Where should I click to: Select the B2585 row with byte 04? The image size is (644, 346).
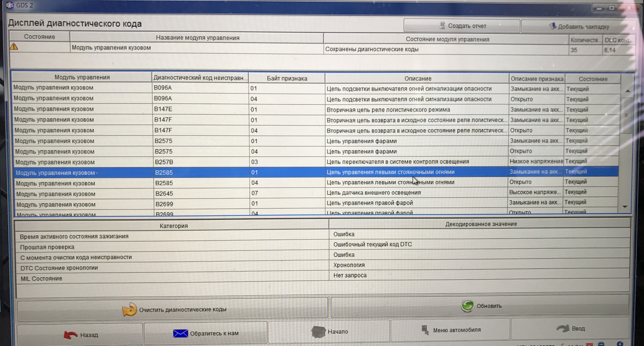[x=316, y=183]
